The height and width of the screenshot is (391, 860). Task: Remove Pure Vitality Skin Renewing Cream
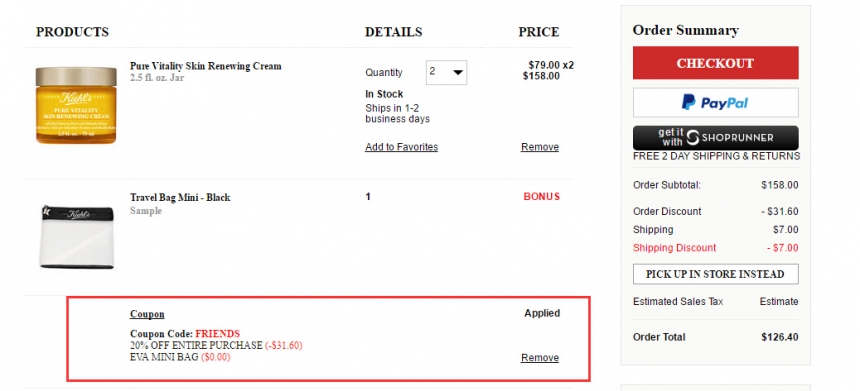[x=540, y=147]
